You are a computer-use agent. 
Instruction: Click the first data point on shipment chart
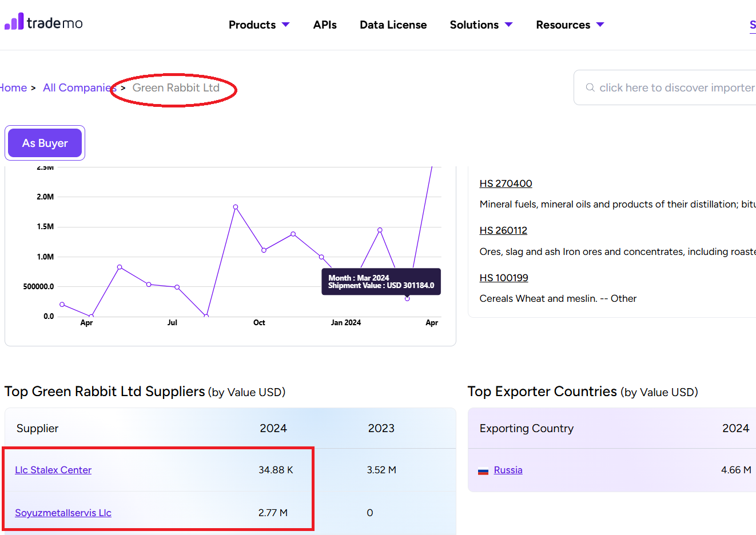(x=62, y=304)
